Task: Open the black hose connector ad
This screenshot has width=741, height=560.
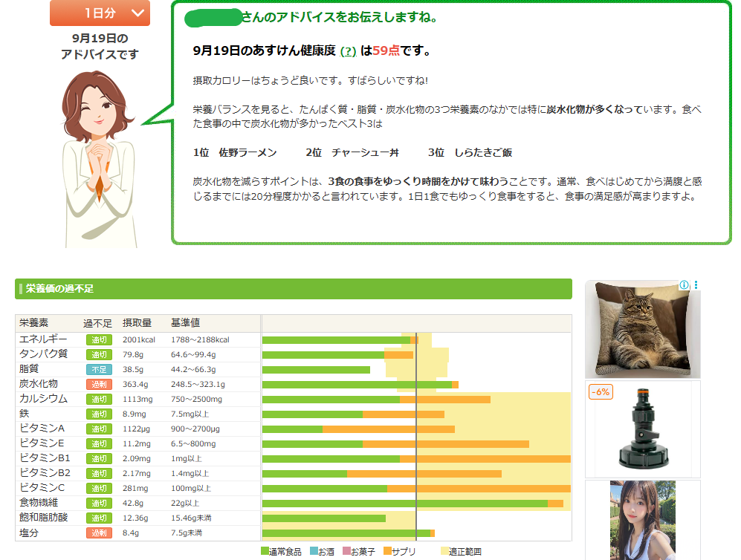Action: click(x=642, y=429)
